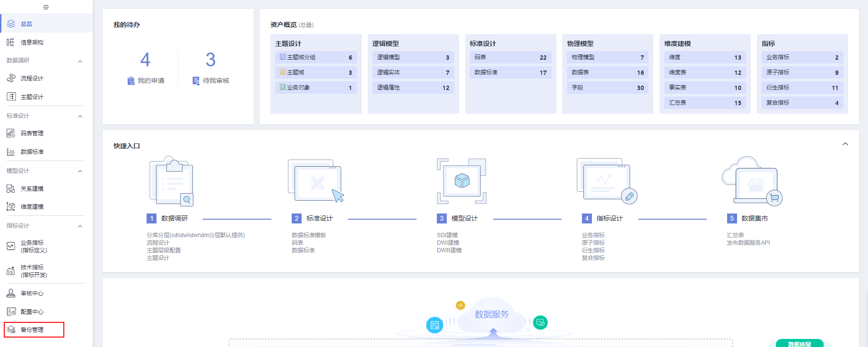The image size is (868, 347).
Task: Click the sidebar collapse hamburger icon
Action: tap(46, 7)
